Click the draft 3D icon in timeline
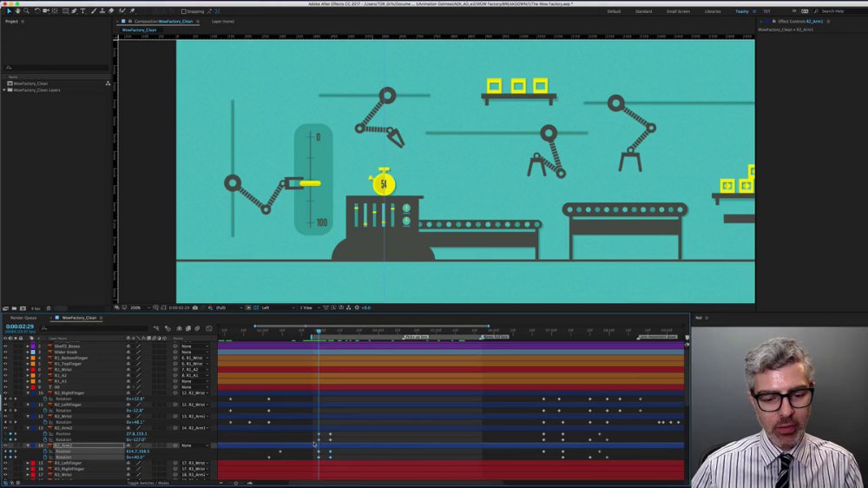Image resolution: width=868 pixels, height=488 pixels. 168,328
